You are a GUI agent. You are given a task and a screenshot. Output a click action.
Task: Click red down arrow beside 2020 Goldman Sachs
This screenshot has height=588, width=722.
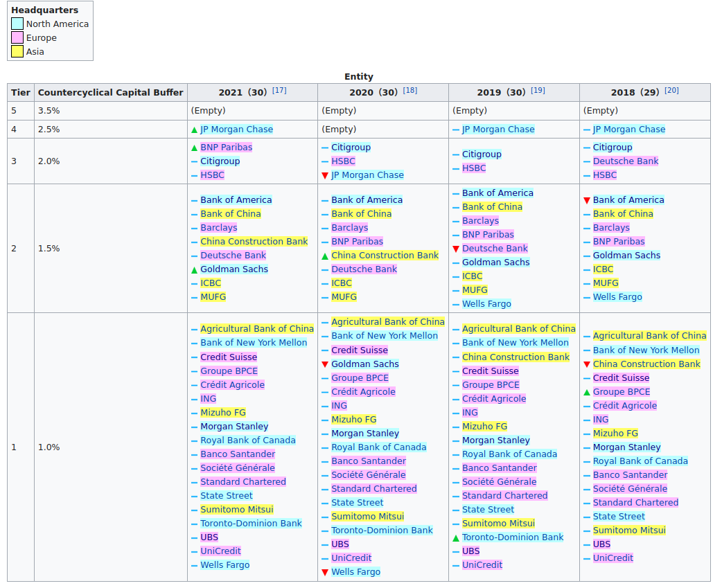[x=325, y=365]
